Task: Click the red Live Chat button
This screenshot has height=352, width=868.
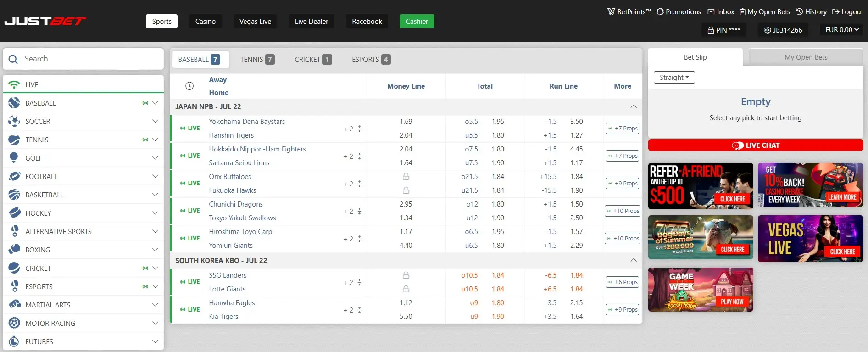Action: (x=756, y=145)
